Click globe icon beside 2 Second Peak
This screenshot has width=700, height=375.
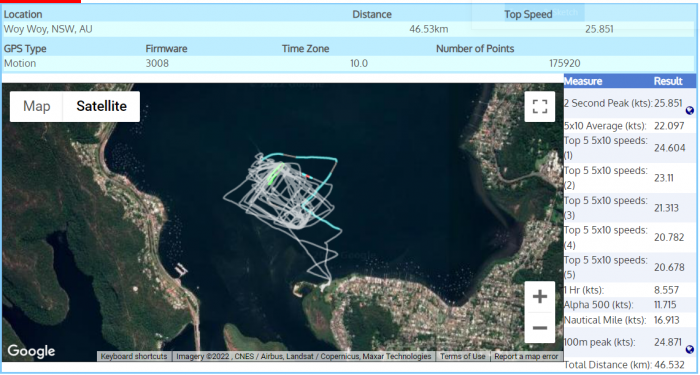click(x=690, y=111)
